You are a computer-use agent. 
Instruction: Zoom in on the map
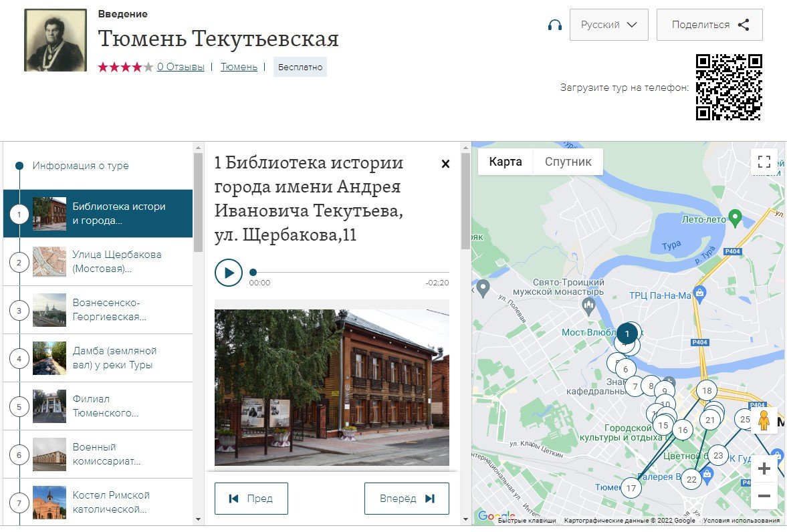tap(764, 469)
